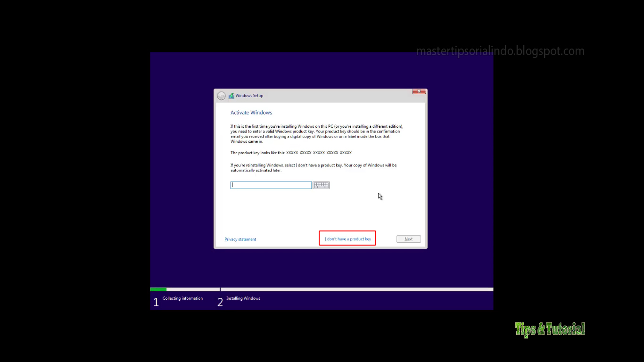Click the number 2 step marker

pyautogui.click(x=220, y=302)
